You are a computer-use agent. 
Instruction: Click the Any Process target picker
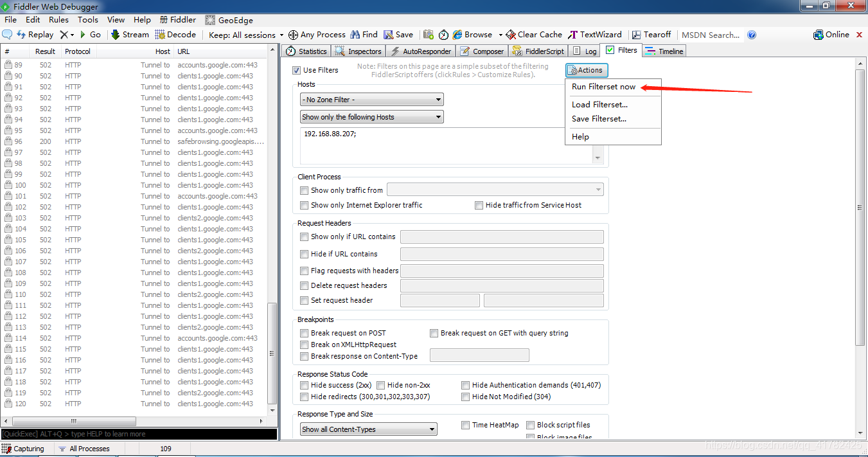pyautogui.click(x=317, y=35)
